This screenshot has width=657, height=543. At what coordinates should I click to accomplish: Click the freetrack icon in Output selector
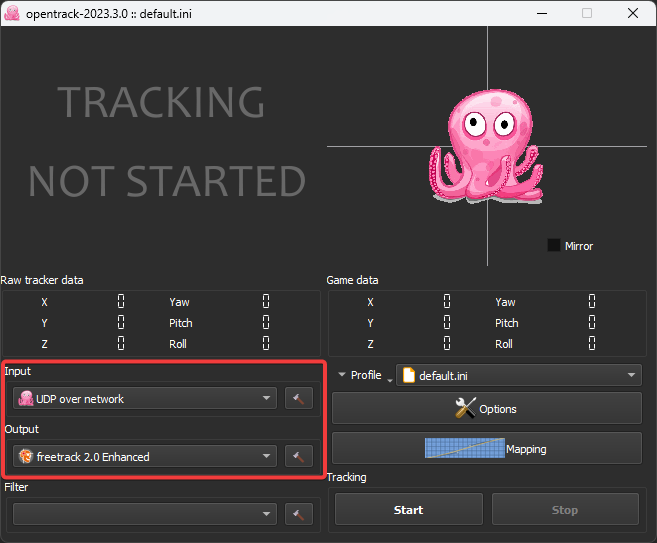point(26,457)
